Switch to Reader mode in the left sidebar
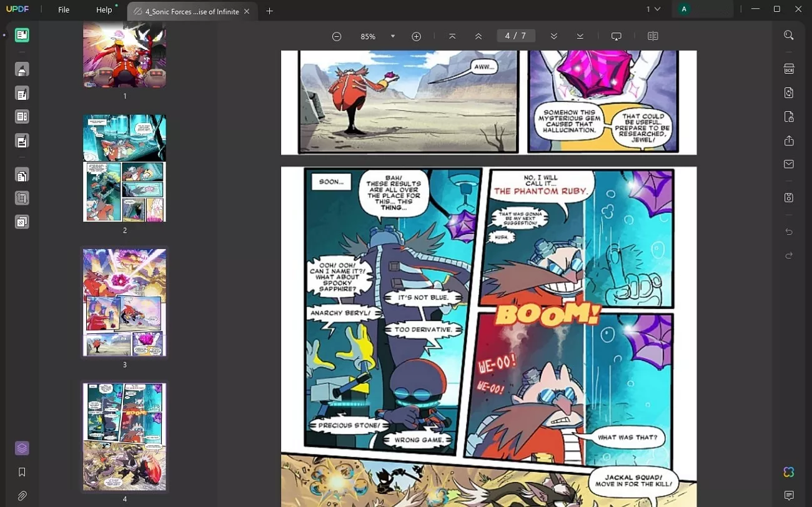The height and width of the screenshot is (507, 812). (22, 35)
